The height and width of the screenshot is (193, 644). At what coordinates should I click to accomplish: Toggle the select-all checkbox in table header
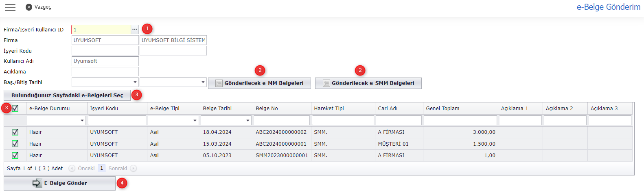(15, 108)
